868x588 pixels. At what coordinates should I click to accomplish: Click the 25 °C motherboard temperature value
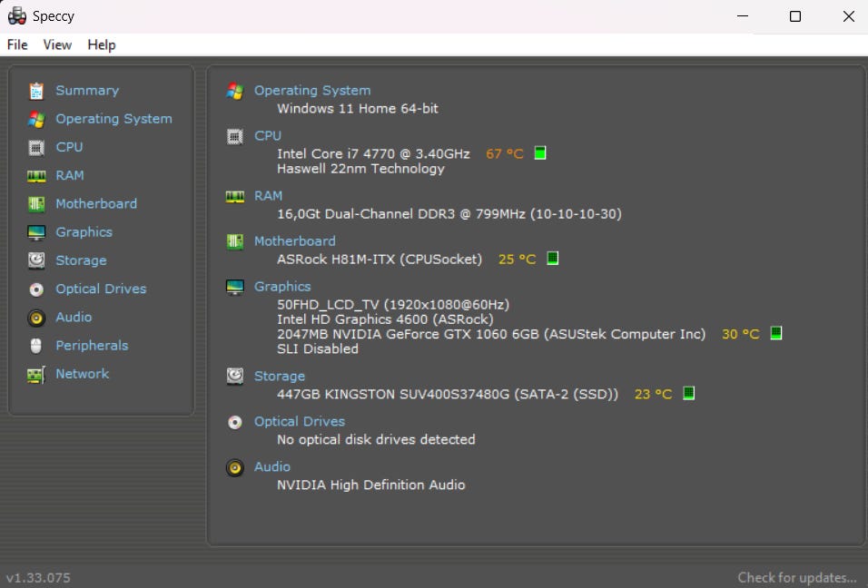click(x=517, y=260)
